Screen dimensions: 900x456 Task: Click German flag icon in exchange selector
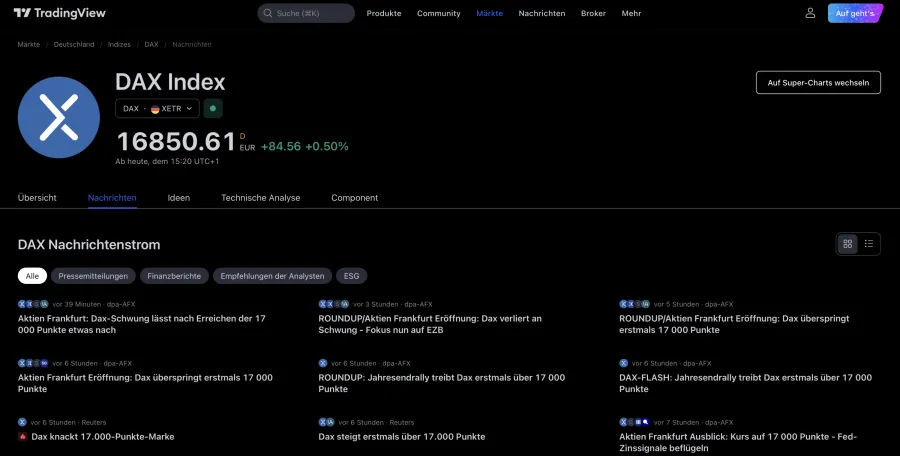[x=155, y=109]
